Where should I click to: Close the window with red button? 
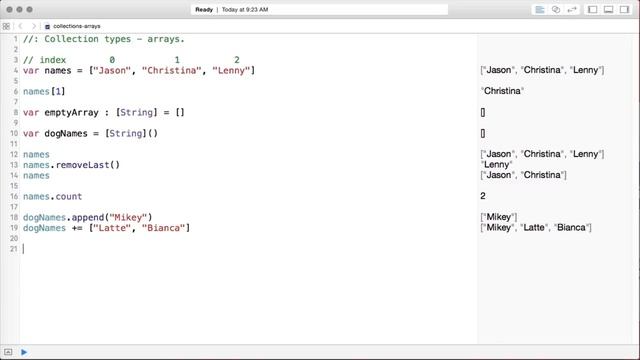point(9,9)
